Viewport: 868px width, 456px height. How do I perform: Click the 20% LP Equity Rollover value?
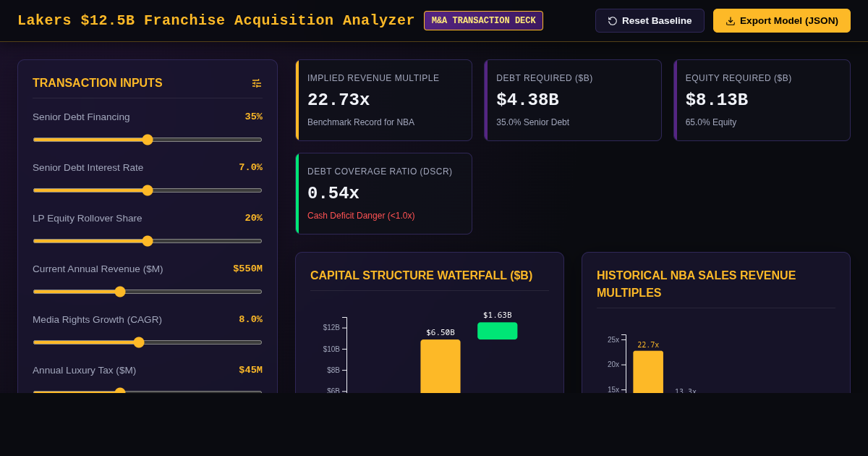tap(253, 218)
